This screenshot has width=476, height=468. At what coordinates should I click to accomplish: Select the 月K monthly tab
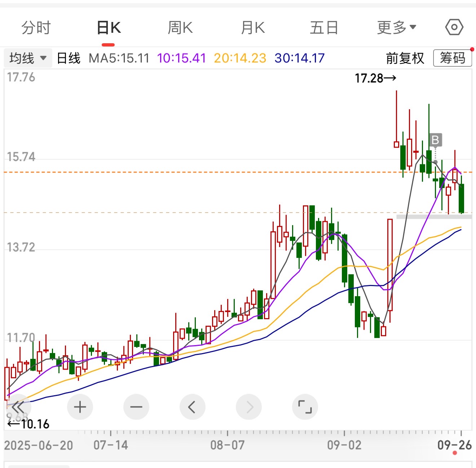253,27
